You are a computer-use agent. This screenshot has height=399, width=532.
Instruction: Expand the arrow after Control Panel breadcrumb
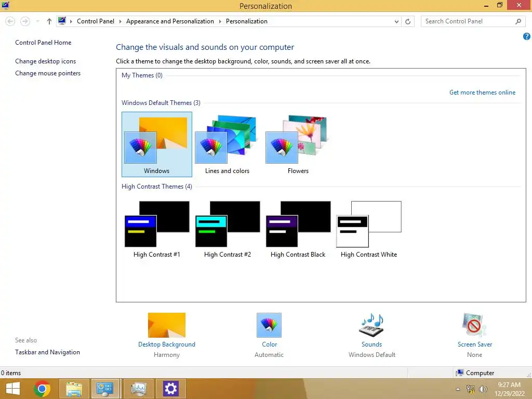120,21
